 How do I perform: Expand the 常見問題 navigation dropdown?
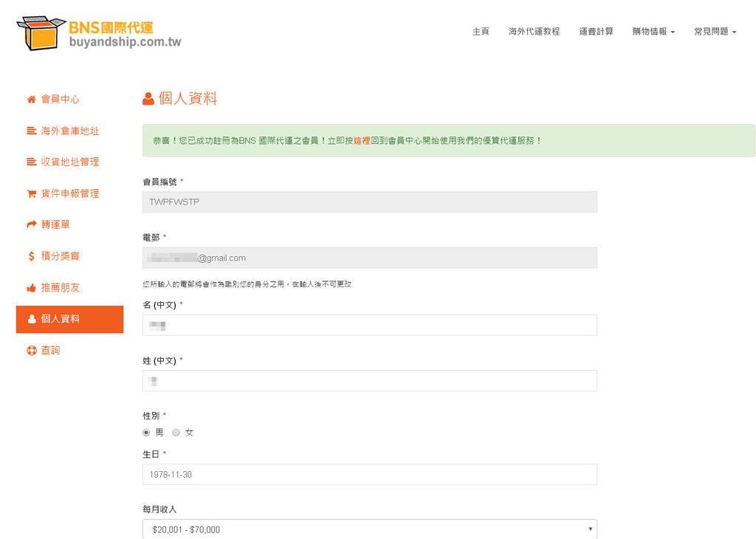tap(715, 32)
